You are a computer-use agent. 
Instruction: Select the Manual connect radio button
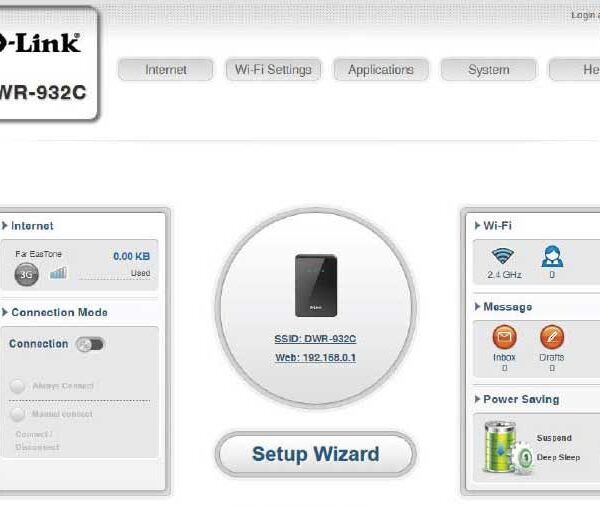pyautogui.click(x=18, y=414)
